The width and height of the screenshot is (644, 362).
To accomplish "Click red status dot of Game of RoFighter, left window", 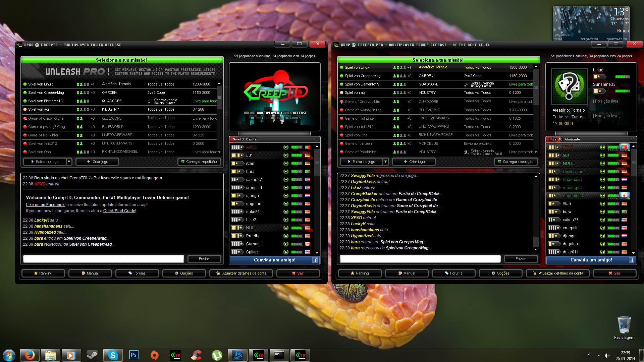I will [25, 135].
